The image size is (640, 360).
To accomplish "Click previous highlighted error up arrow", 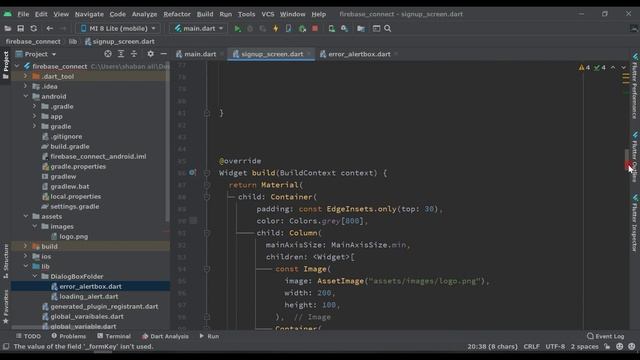I will [x=613, y=68].
